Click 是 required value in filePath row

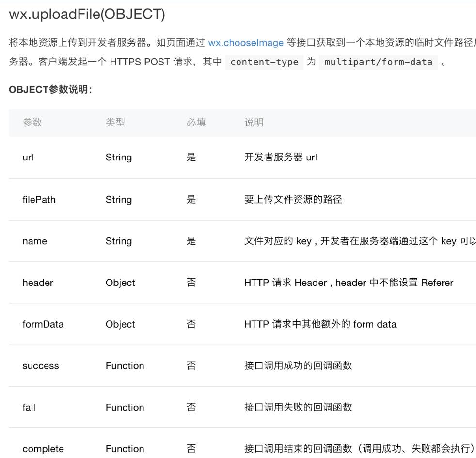191,199
